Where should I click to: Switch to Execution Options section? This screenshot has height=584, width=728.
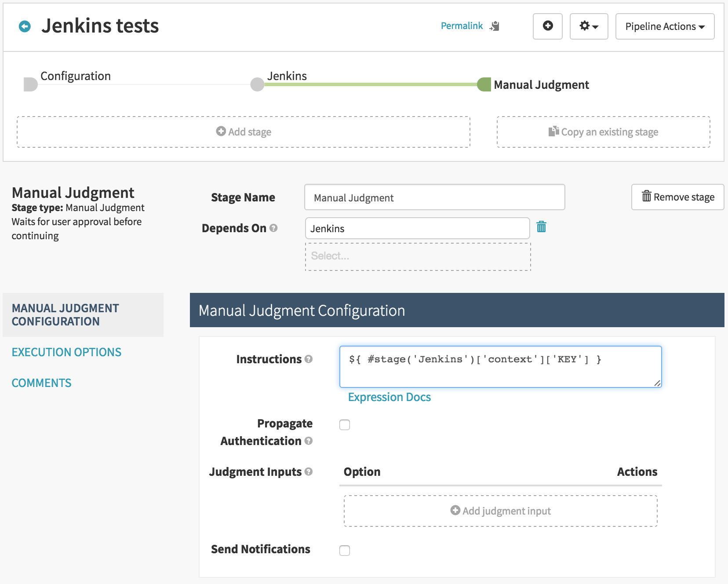(66, 352)
